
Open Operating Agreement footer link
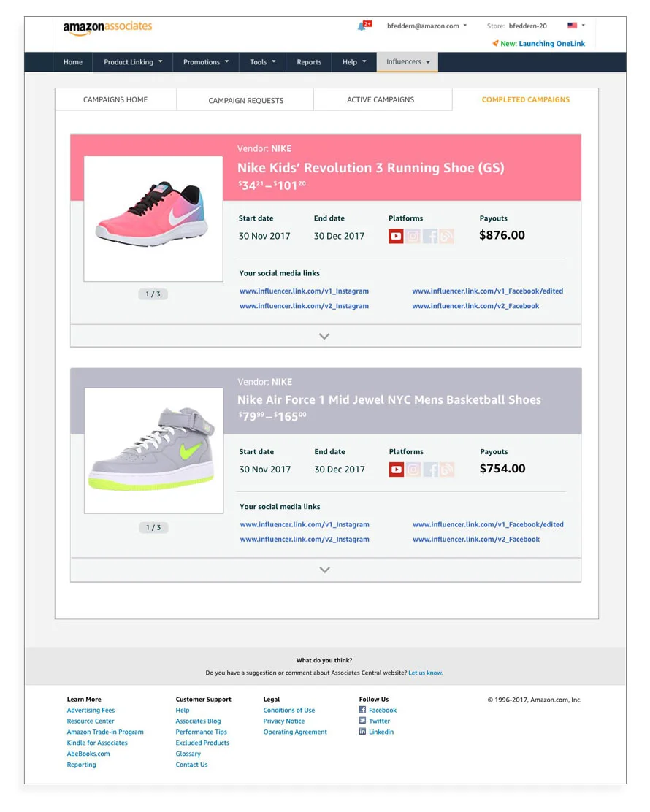pyautogui.click(x=295, y=732)
